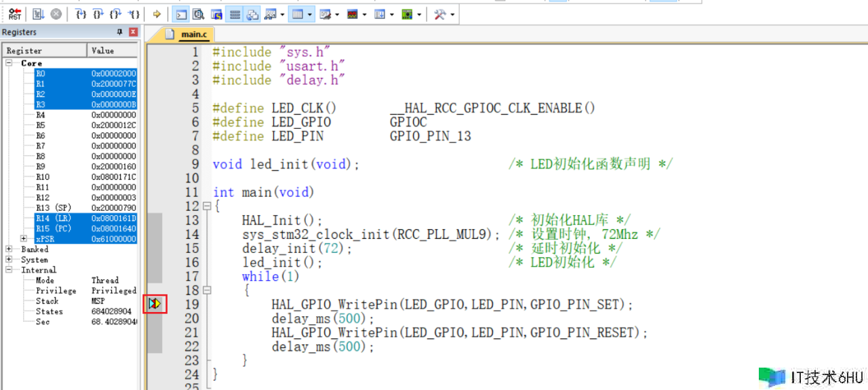This screenshot has width=868, height=390.
Task: Open the Memory Windows dropdown arrow
Action: [x=310, y=14]
